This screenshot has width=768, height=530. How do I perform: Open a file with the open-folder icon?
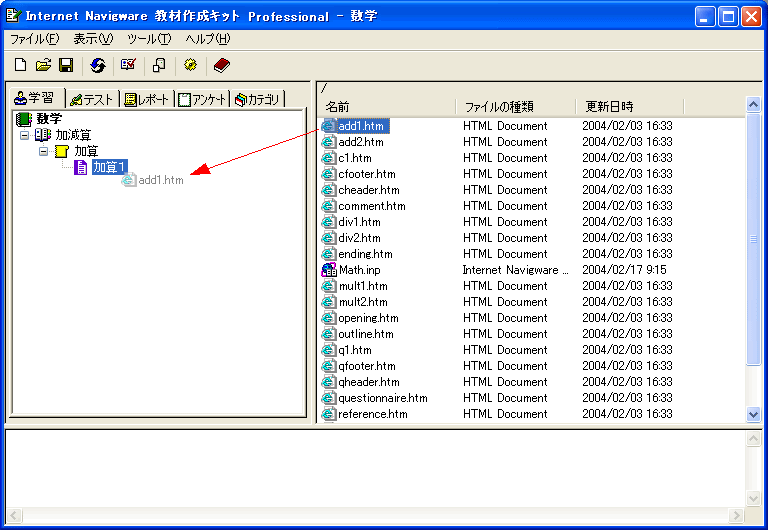click(44, 65)
